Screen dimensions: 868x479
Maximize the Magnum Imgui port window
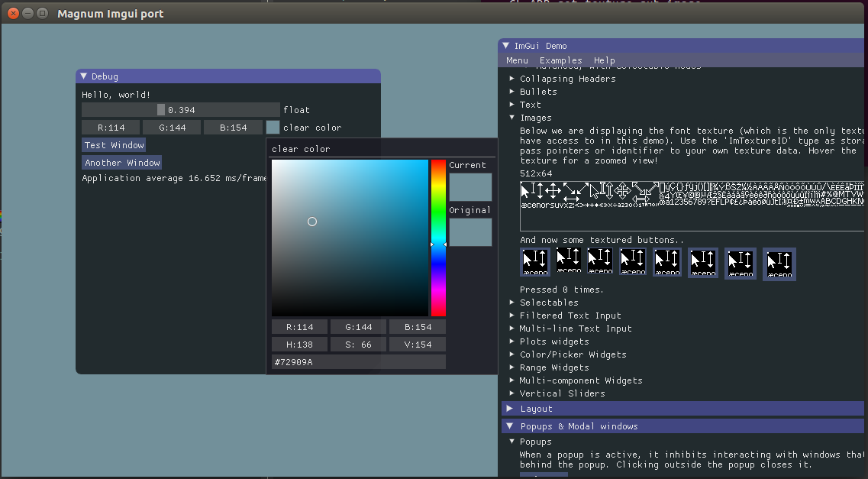pyautogui.click(x=42, y=13)
